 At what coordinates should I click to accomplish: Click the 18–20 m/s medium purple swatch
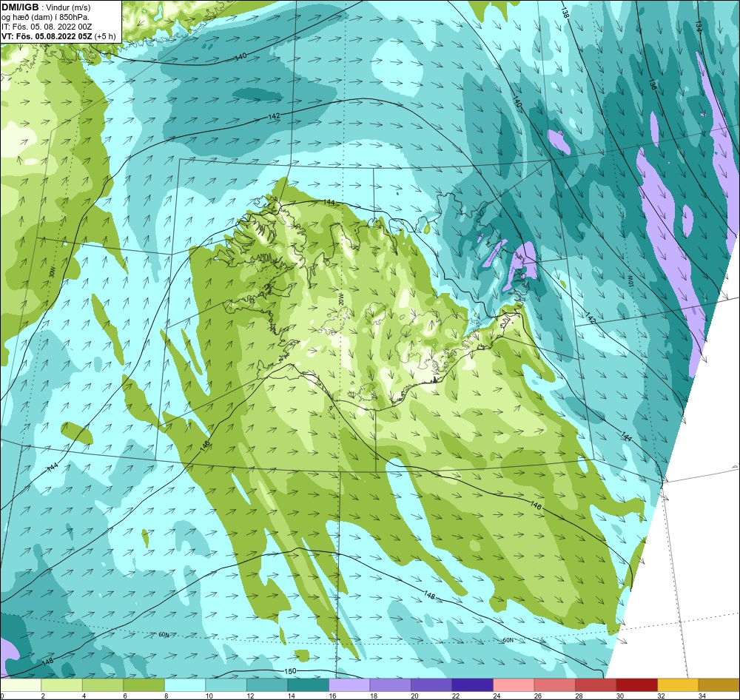pos(390,684)
